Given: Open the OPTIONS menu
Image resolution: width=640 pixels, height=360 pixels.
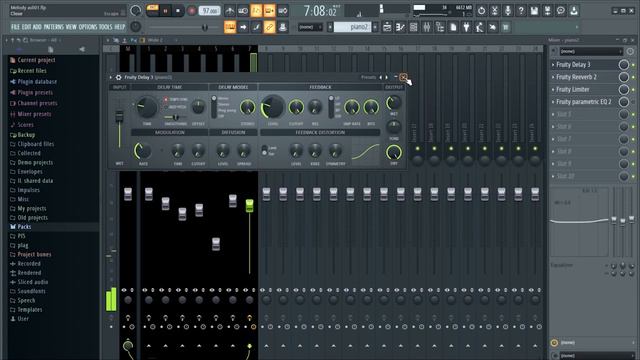Looking at the screenshot, I should pyautogui.click(x=88, y=27).
